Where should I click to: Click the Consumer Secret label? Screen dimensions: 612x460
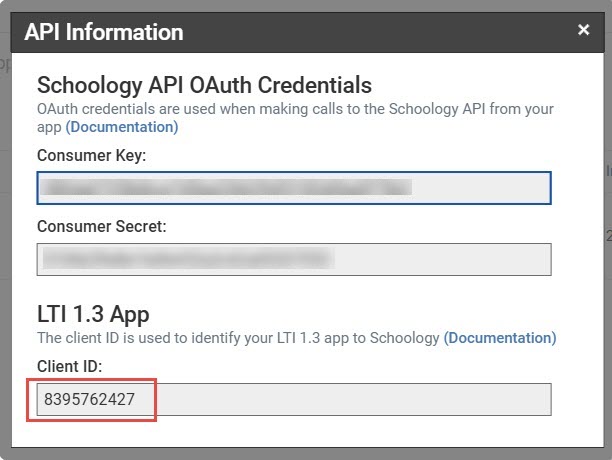(101, 226)
